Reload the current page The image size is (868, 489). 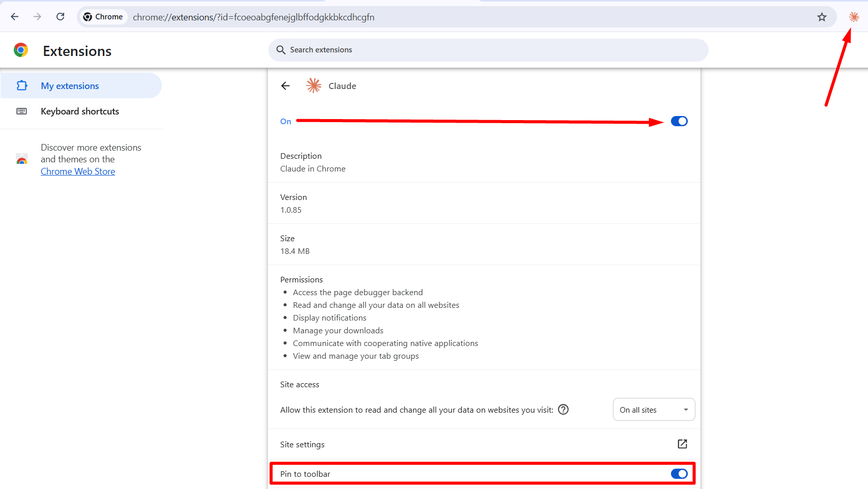(60, 17)
